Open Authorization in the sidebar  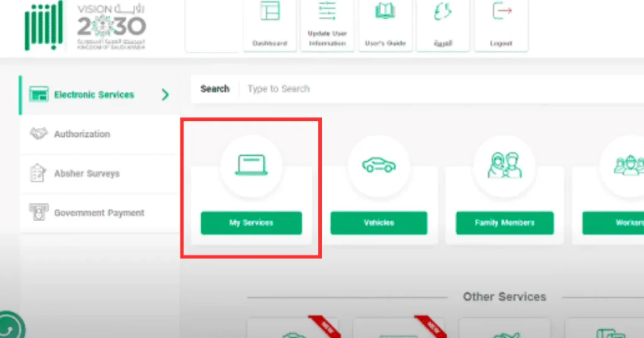click(x=99, y=134)
